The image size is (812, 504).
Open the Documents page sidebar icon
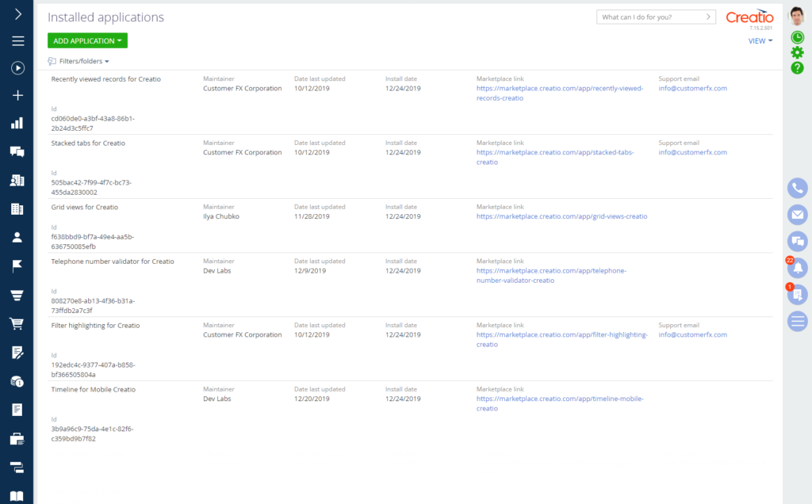click(17, 410)
